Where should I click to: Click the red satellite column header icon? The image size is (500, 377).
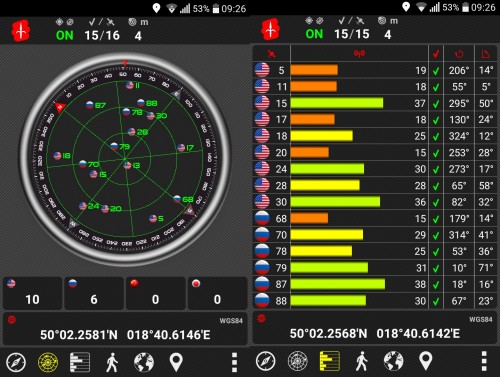click(272, 54)
